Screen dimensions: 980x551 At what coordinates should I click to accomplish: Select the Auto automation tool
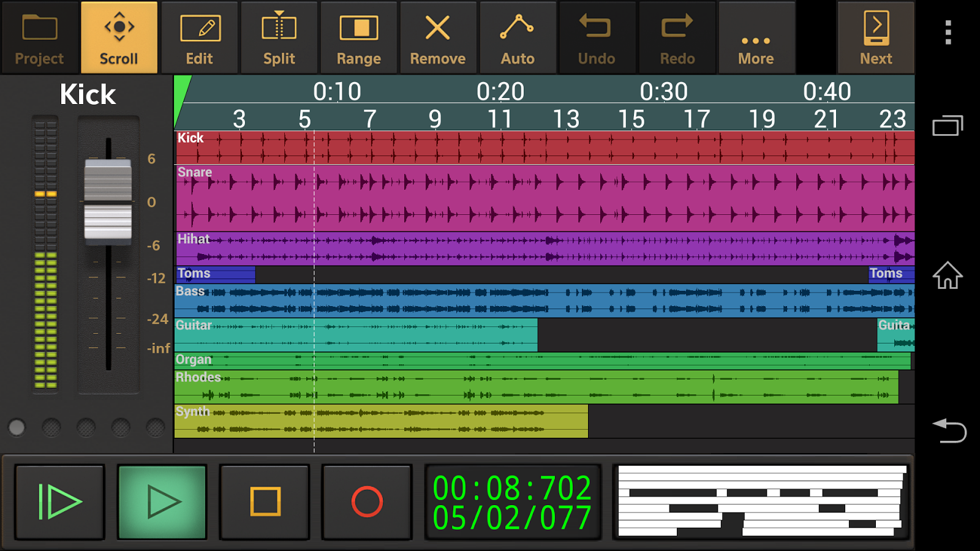coord(518,37)
